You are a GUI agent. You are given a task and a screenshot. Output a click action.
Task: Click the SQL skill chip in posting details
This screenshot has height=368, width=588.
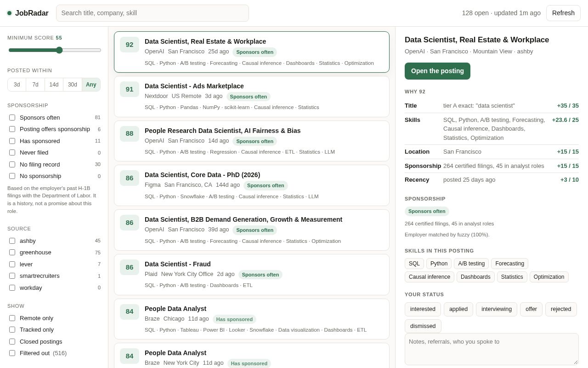click(414, 264)
